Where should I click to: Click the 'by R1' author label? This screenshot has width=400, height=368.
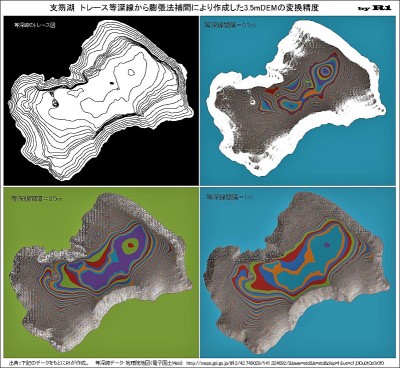coord(374,8)
